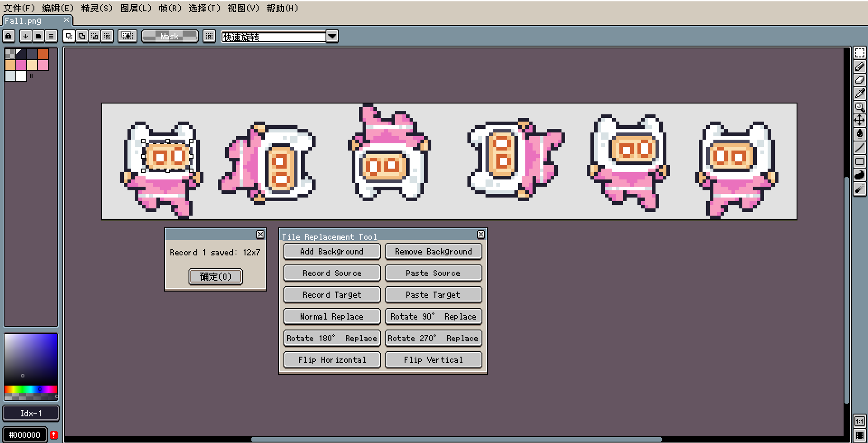Click the palette lock icon
The height and width of the screenshot is (443, 868).
coord(9,36)
